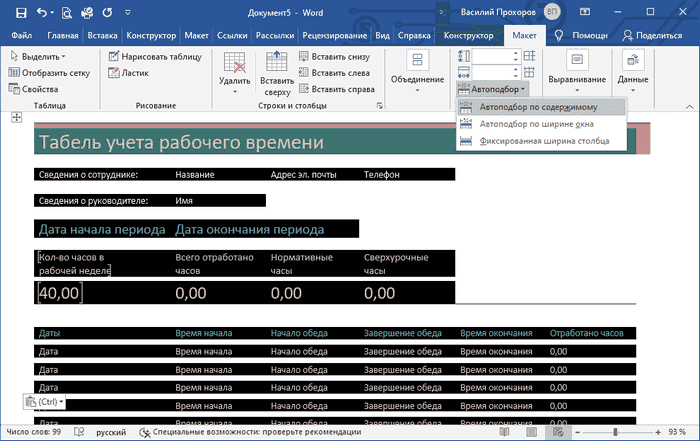The height and width of the screenshot is (441, 700).
Task: Click accessibility check icon in status bar
Action: (145, 432)
